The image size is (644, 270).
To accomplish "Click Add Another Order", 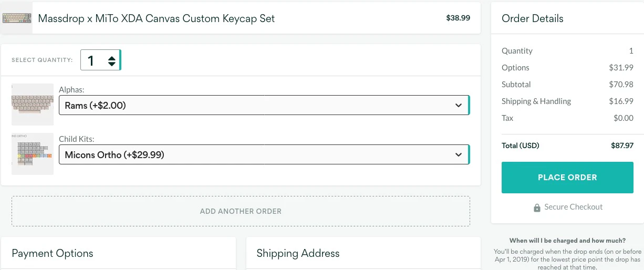I will click(x=241, y=211).
